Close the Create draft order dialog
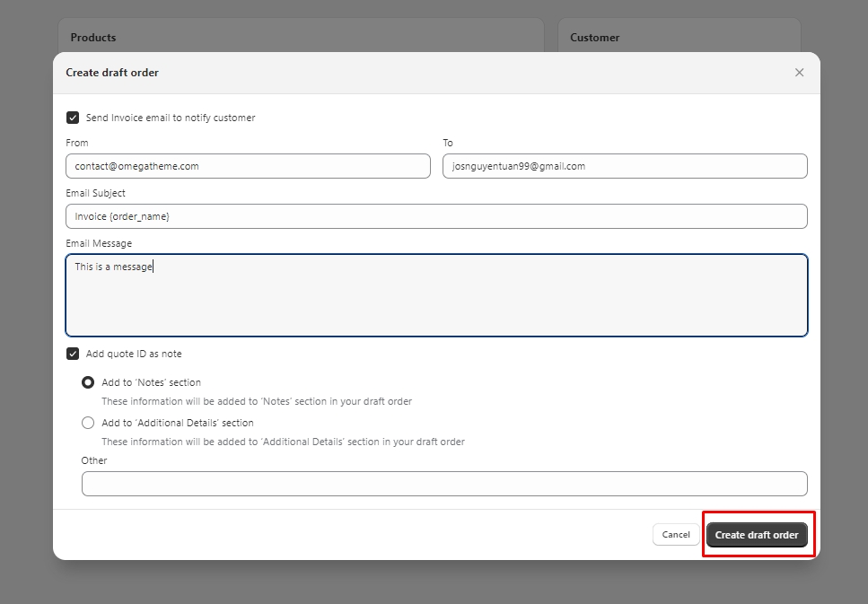The image size is (868, 604). pyautogui.click(x=799, y=73)
